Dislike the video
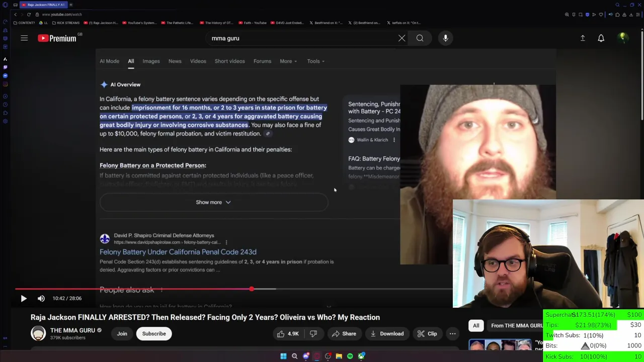The image size is (644, 362). click(313, 334)
